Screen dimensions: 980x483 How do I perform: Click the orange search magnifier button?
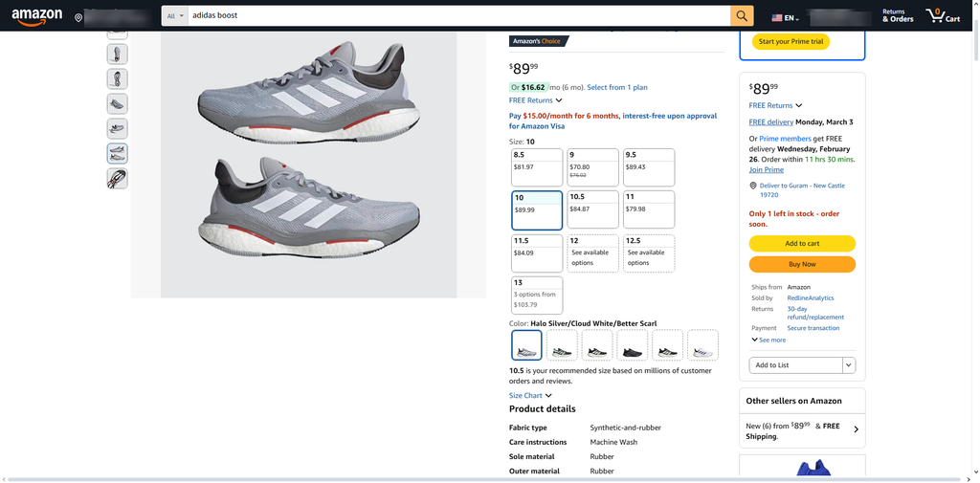point(742,16)
